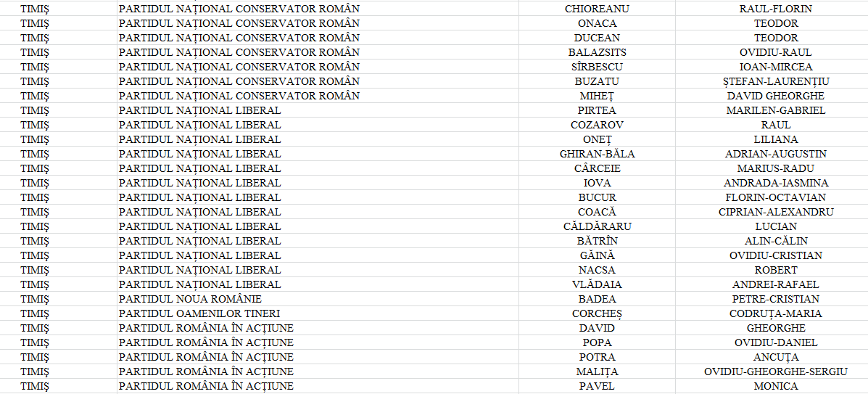
Task: Select the ANDRADA-IASMINA cell
Action: coord(775,183)
